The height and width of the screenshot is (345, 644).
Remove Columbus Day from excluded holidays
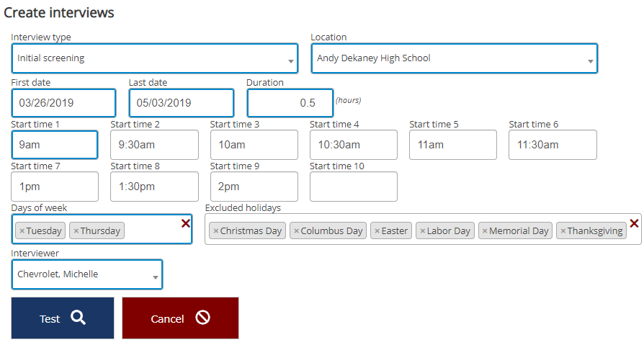click(296, 231)
